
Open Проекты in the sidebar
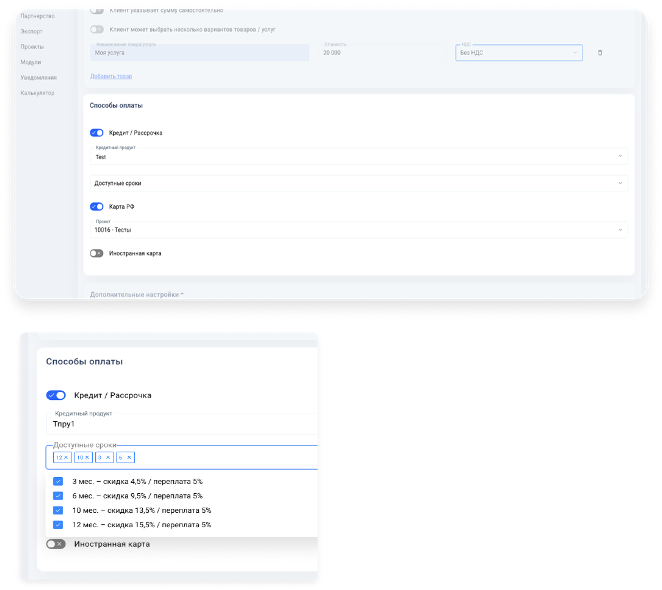(x=32, y=46)
